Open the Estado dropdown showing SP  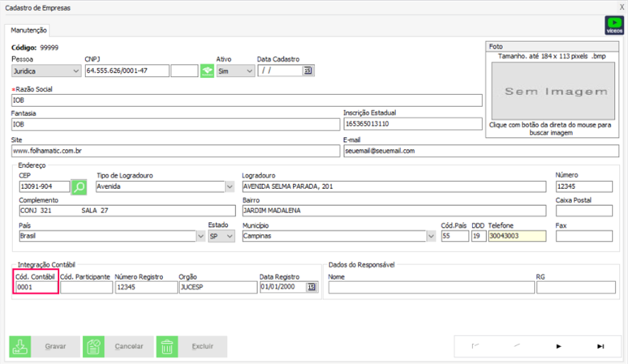click(230, 237)
